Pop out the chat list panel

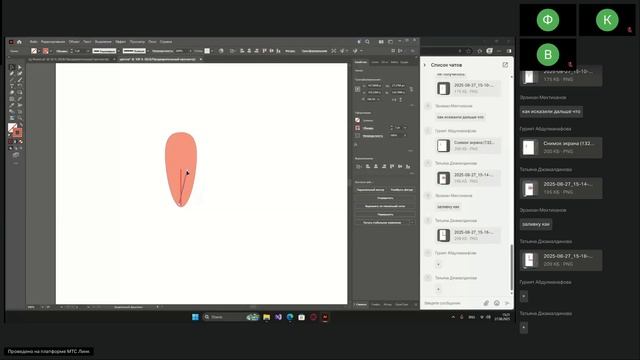pos(505,65)
